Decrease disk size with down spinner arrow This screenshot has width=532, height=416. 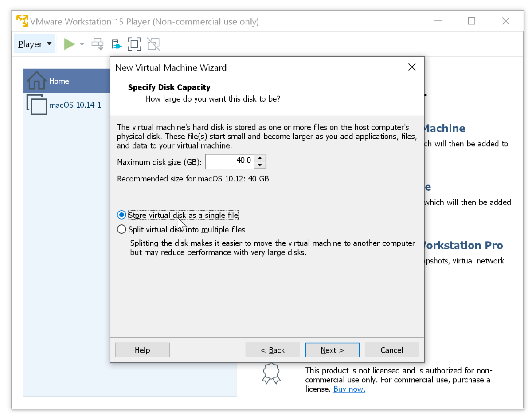coord(260,165)
